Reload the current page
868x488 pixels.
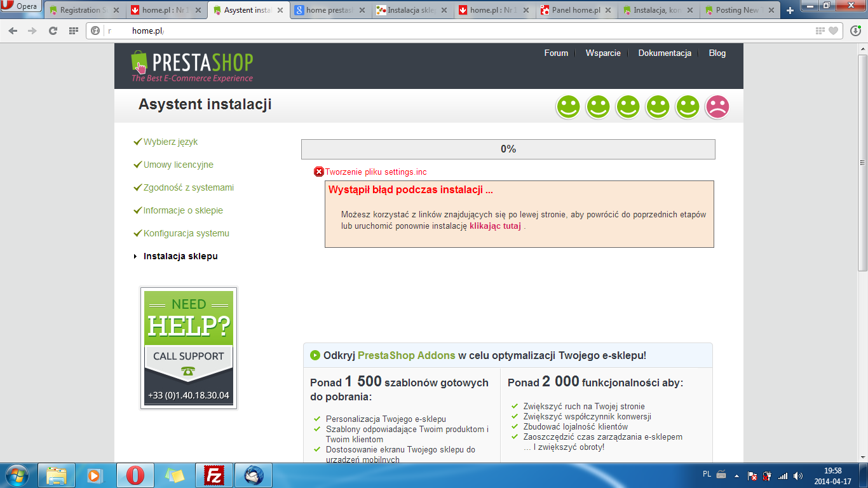53,30
